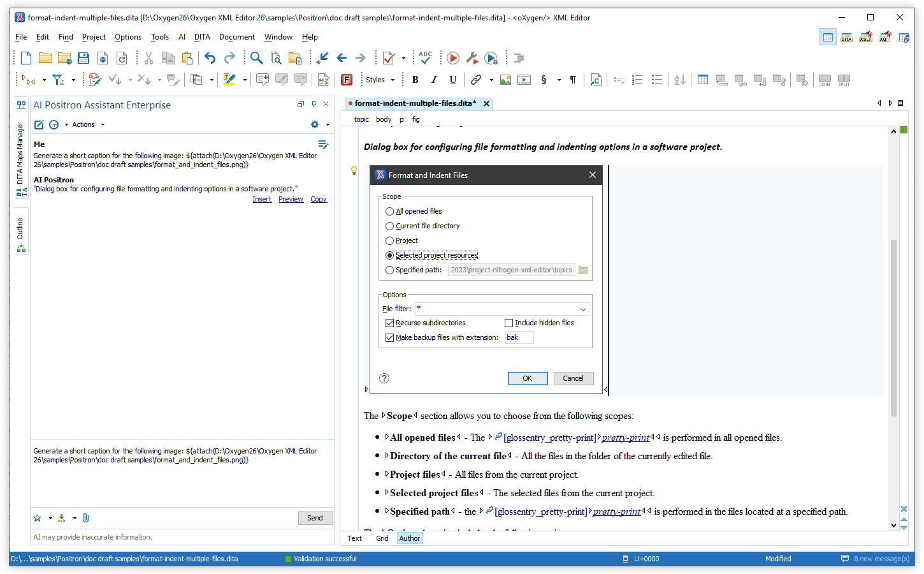Insert a paragraph with the pilcrow icon
This screenshot has height=574, width=924.
[573, 80]
